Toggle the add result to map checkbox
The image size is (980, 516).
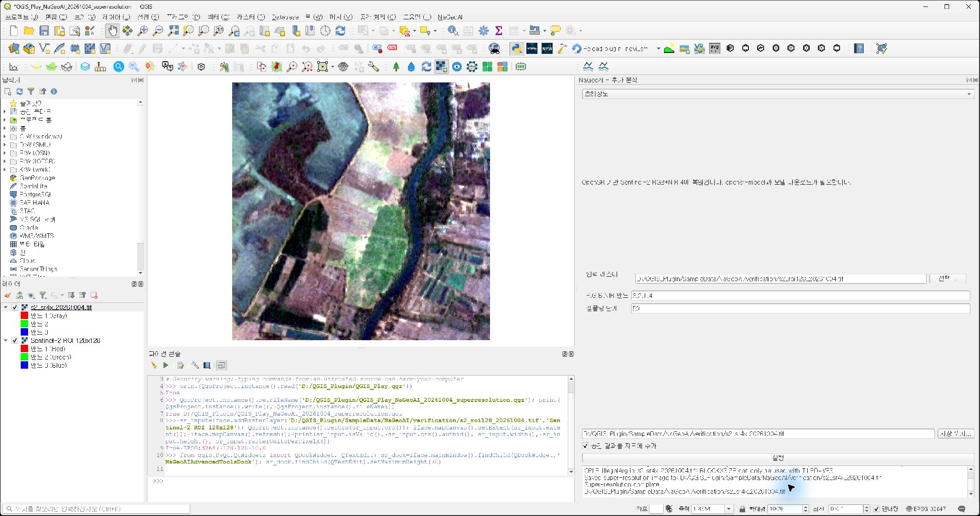tap(585, 446)
